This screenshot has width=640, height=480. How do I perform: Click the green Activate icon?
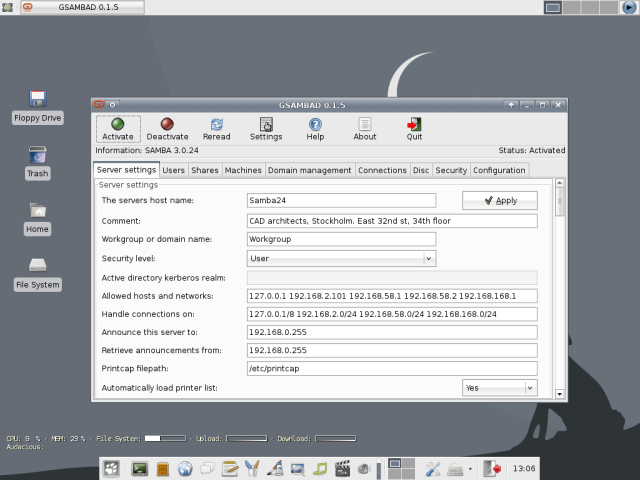click(118, 124)
